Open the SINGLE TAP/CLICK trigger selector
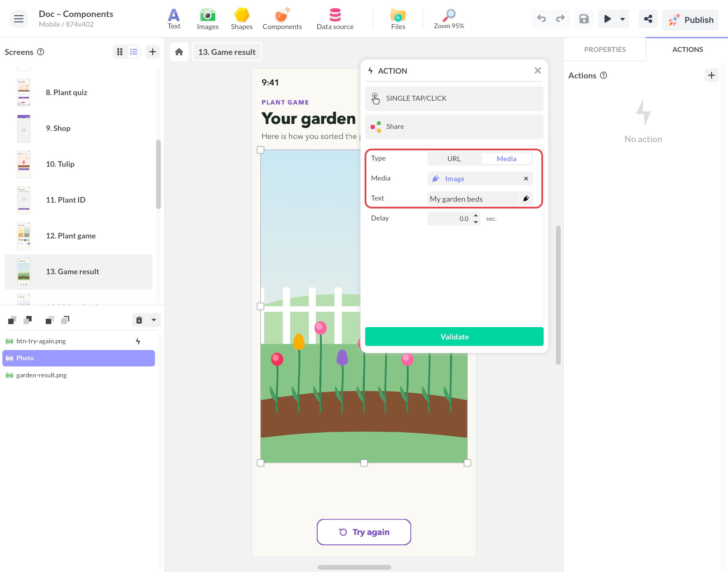 [x=454, y=98]
